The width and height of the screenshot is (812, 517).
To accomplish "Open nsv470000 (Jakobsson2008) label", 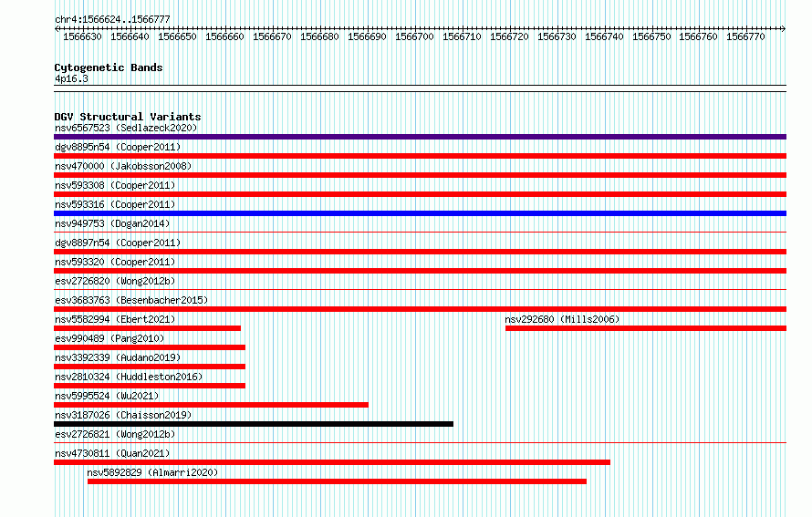I will 123,166.
